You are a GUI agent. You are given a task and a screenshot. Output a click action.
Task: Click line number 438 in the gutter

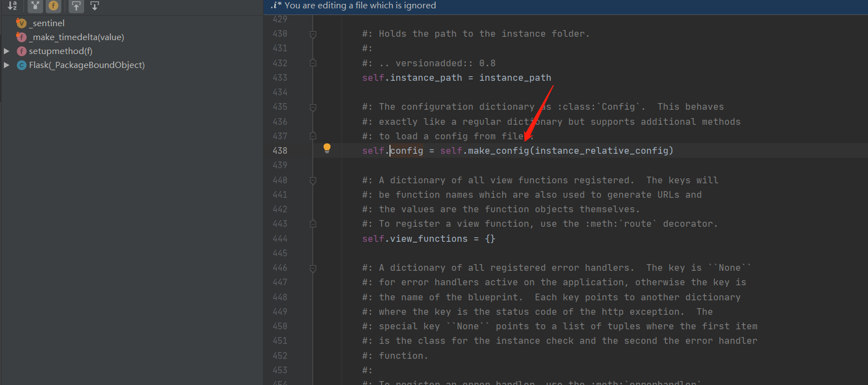pyautogui.click(x=280, y=150)
